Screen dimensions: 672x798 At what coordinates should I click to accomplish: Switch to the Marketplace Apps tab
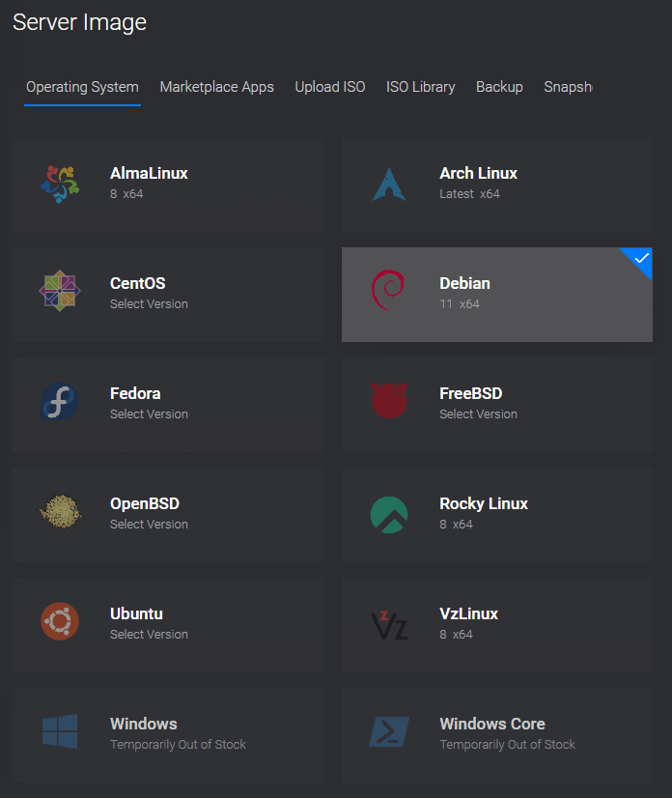point(216,87)
